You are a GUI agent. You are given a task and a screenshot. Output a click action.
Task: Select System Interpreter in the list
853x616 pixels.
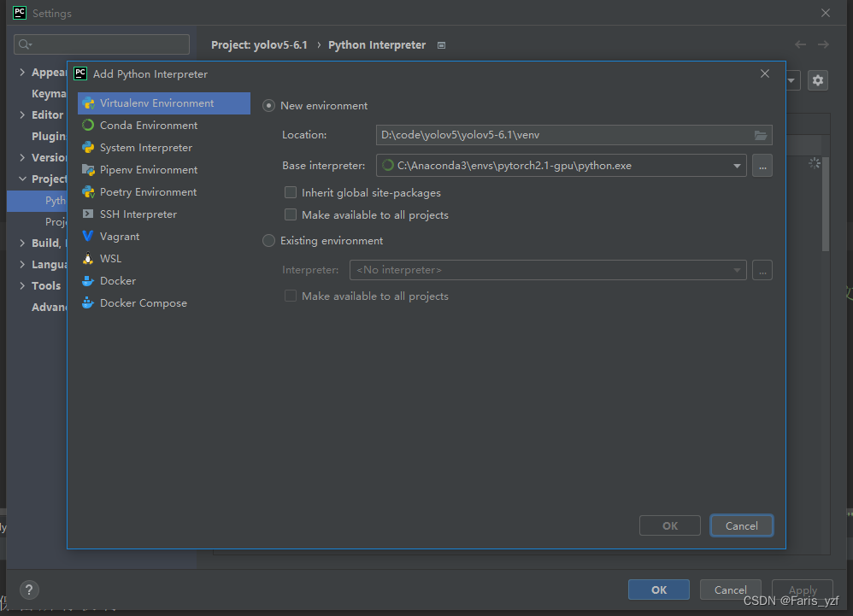click(164, 148)
